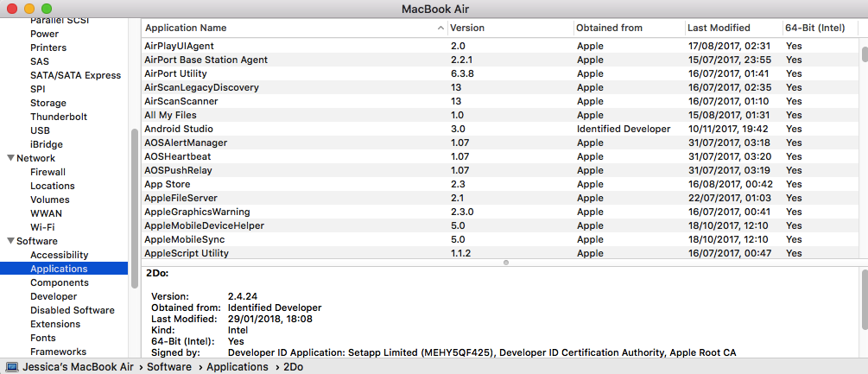Select SAS in the sidebar

pyautogui.click(x=40, y=61)
